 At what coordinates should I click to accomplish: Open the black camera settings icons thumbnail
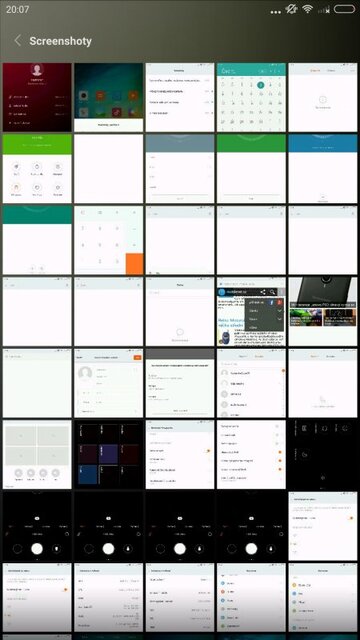(x=322, y=454)
